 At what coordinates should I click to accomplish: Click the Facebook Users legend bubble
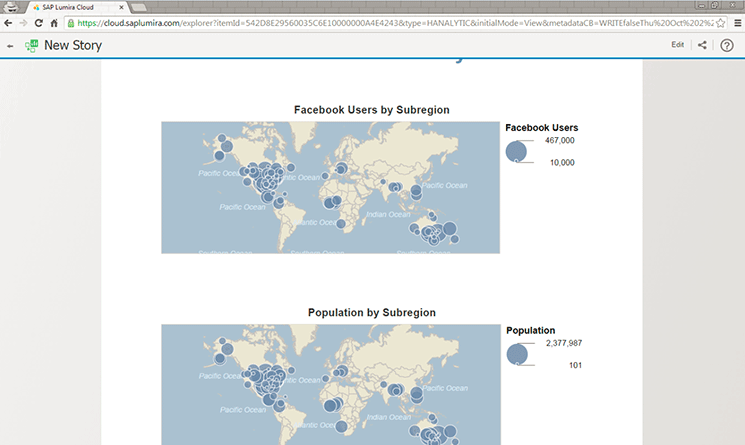[516, 151]
